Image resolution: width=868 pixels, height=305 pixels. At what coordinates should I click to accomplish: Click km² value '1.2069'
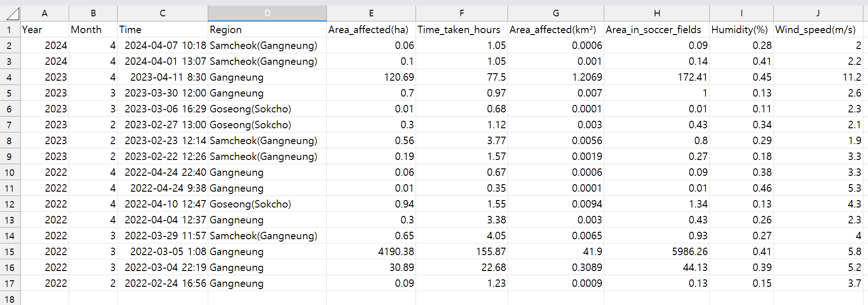point(556,77)
